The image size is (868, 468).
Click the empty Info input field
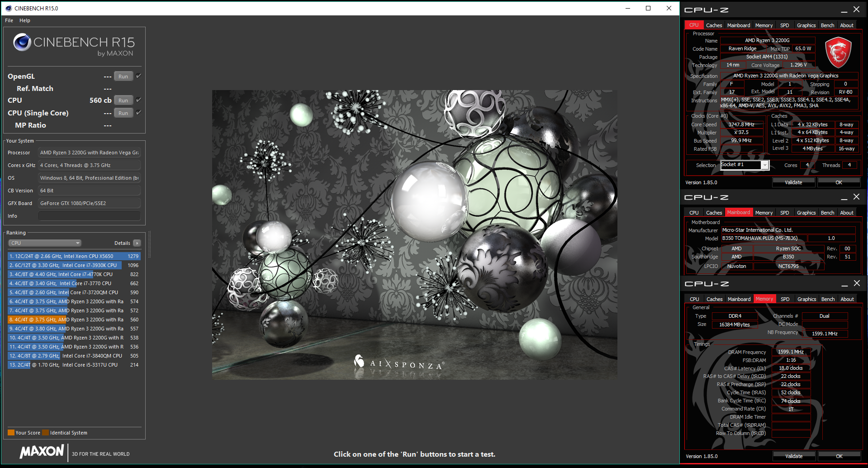tap(90, 216)
